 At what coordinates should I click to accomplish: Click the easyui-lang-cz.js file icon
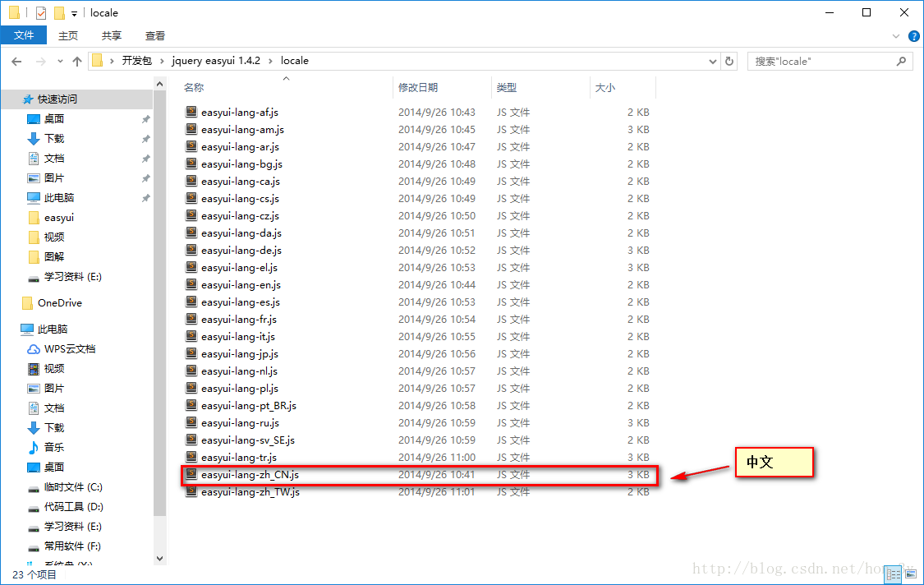191,214
